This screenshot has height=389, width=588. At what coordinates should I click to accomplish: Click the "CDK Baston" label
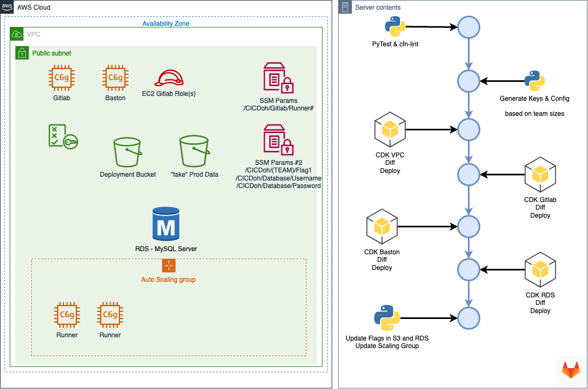tap(382, 252)
